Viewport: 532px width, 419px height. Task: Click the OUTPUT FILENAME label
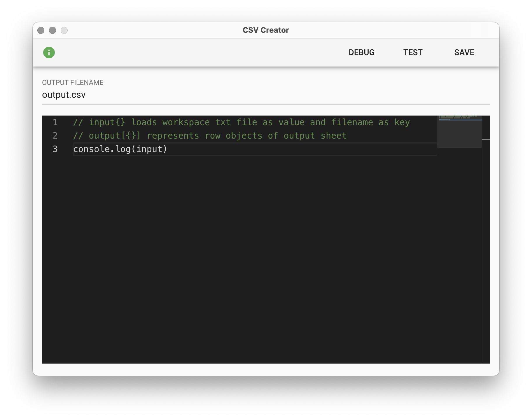(73, 83)
